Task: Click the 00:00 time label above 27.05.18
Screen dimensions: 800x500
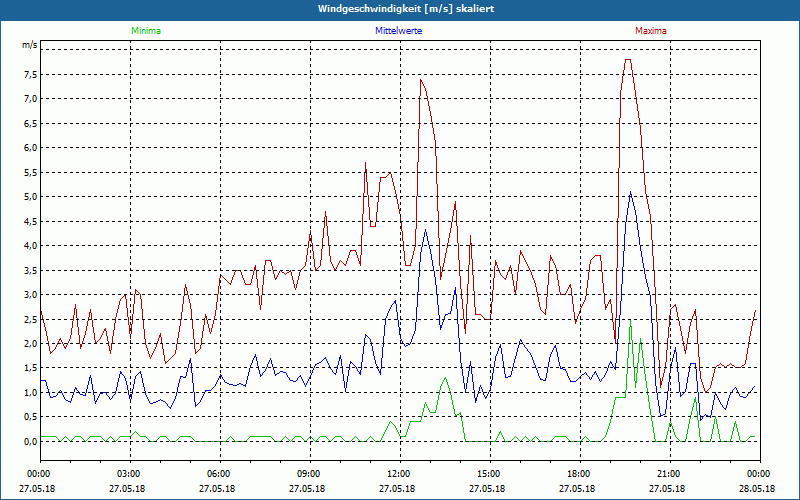Action: [x=37, y=474]
